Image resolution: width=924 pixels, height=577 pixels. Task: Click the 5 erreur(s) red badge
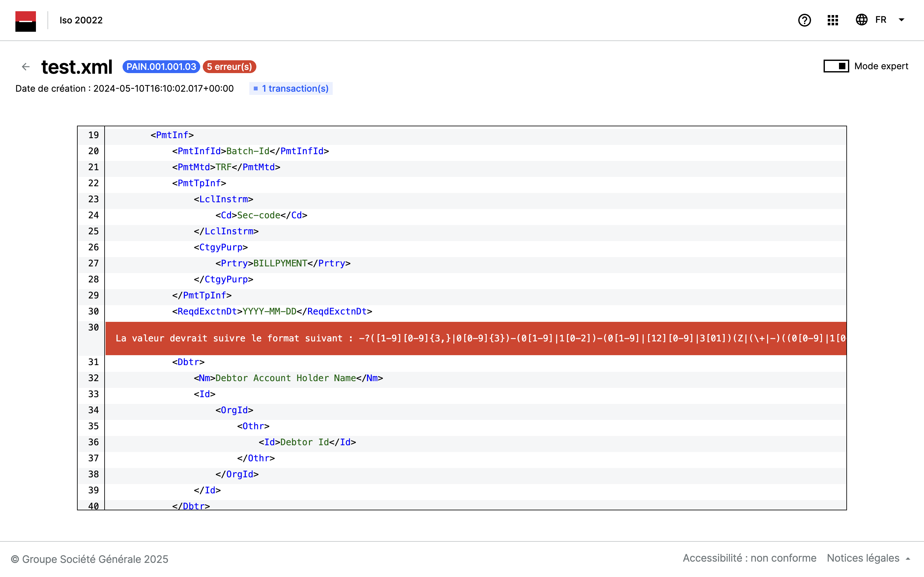click(x=229, y=67)
